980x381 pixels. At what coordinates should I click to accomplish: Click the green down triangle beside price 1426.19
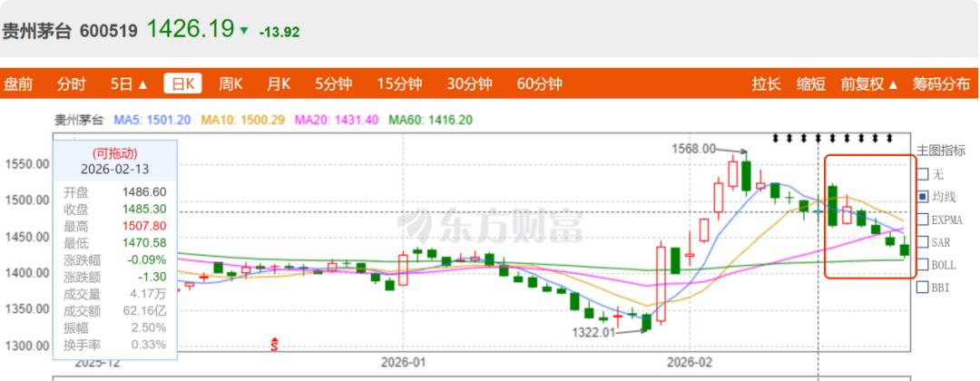243,31
